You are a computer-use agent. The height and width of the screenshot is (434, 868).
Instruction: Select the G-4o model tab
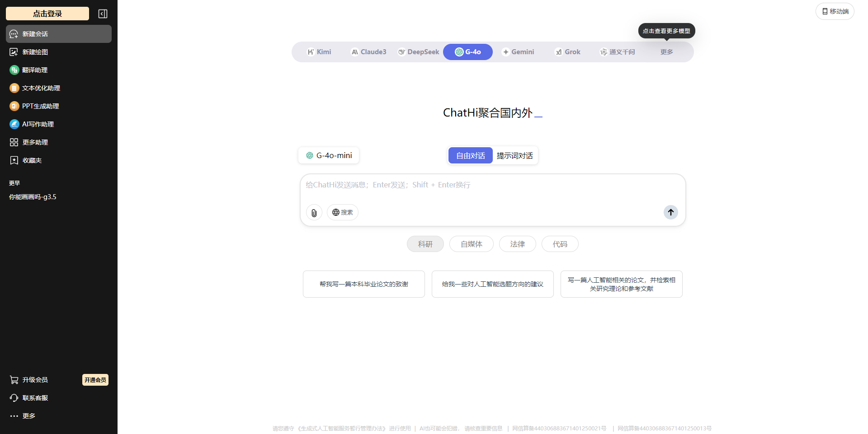pos(468,52)
